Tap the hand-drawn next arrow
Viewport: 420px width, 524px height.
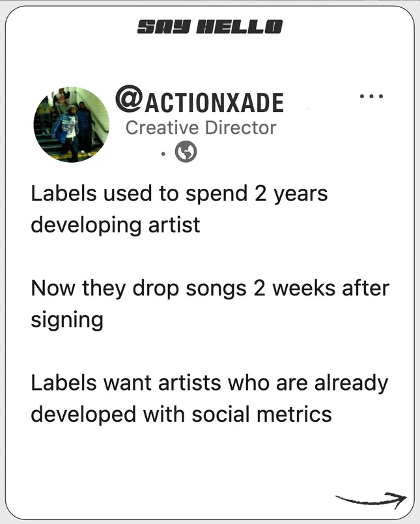pyautogui.click(x=371, y=500)
